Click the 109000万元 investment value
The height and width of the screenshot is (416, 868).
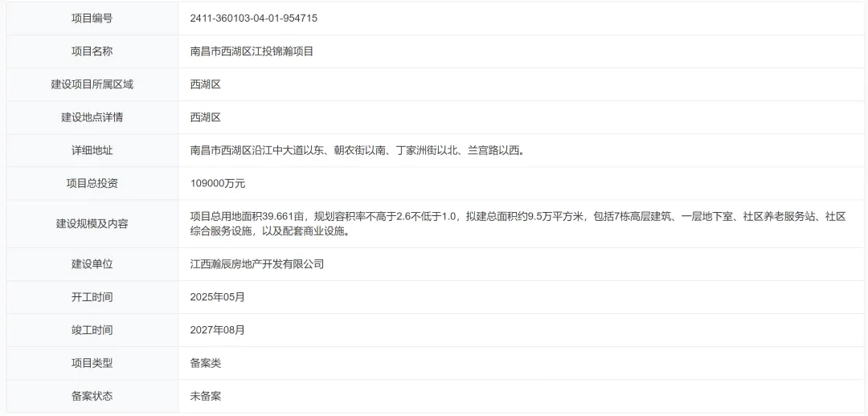click(218, 184)
